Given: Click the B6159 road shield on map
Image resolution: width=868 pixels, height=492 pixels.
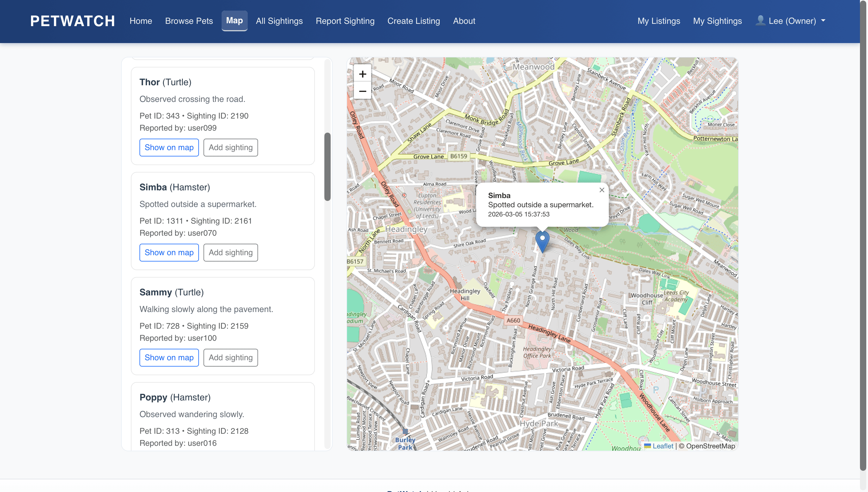Looking at the screenshot, I should pyautogui.click(x=458, y=156).
